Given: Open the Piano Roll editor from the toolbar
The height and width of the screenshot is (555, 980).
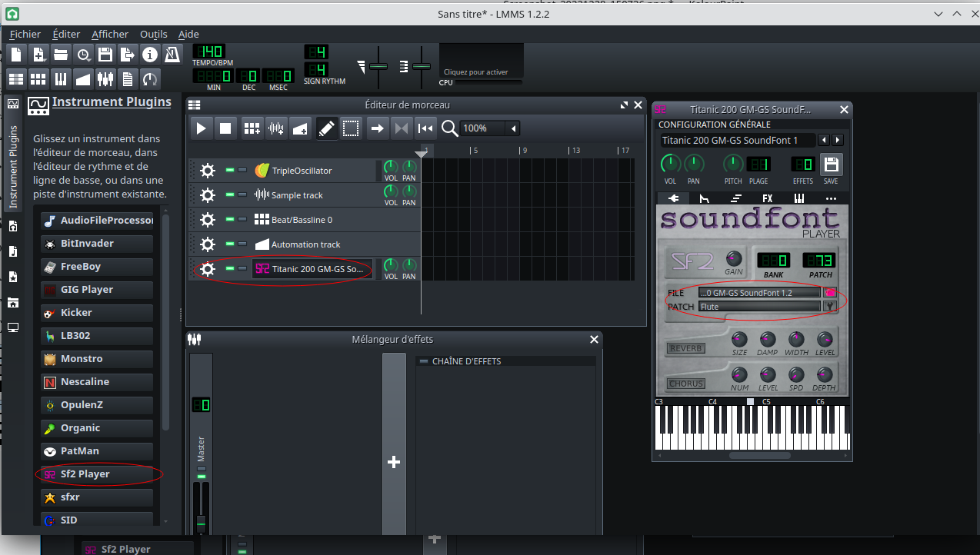Looking at the screenshot, I should coord(61,78).
